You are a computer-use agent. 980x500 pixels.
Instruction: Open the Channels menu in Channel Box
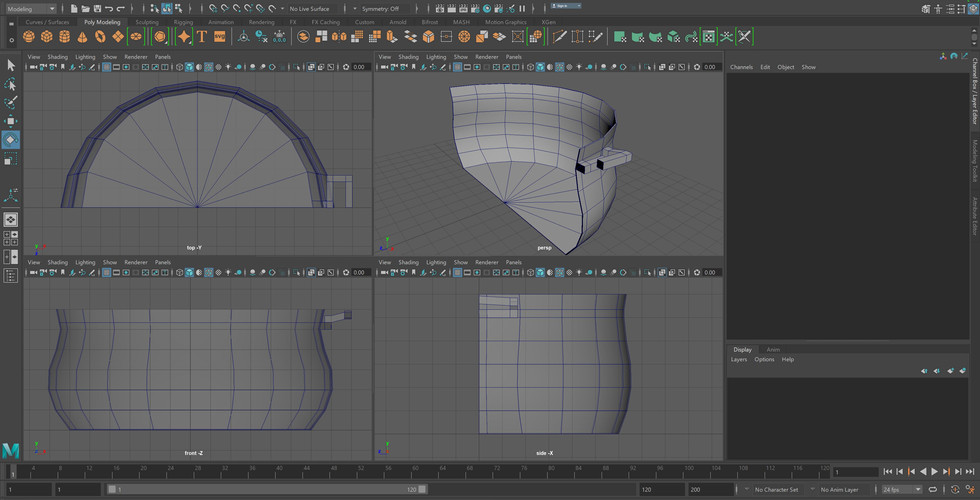point(741,67)
